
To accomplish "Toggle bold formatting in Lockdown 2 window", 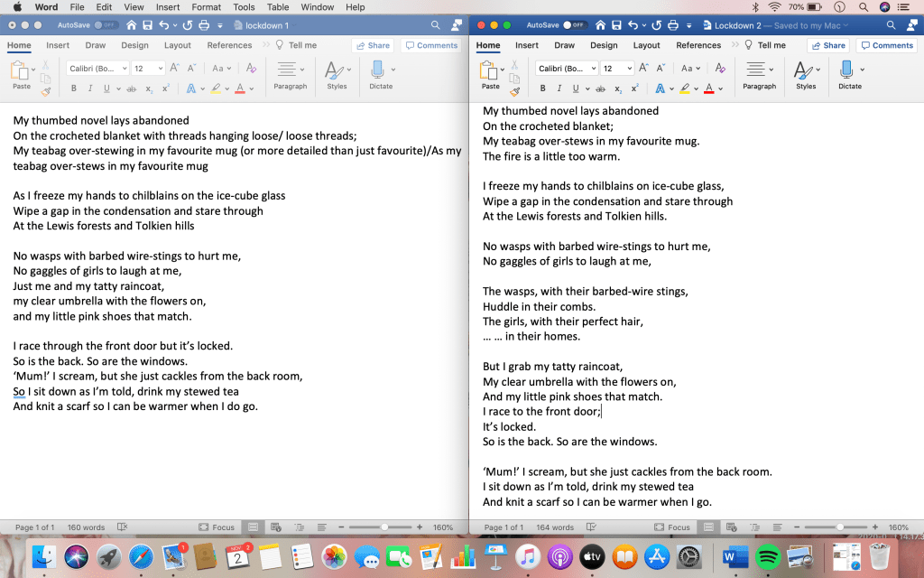I will click(x=542, y=89).
